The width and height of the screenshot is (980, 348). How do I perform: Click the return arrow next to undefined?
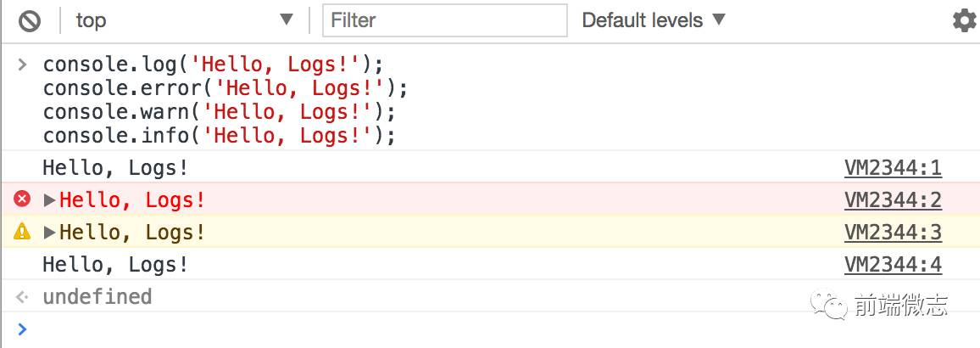tap(22, 297)
